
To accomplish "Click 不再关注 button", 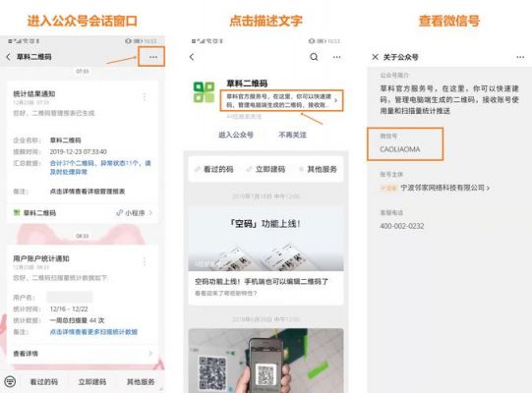I will [292, 135].
